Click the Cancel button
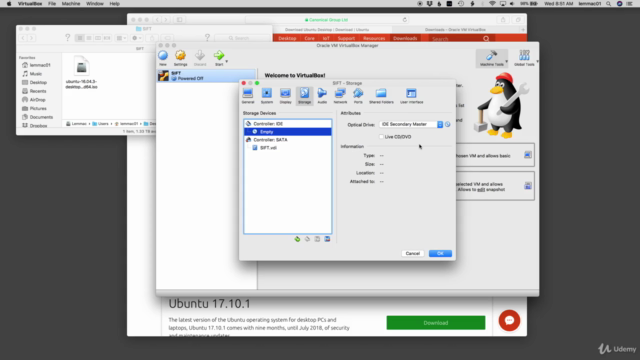 [x=413, y=253]
